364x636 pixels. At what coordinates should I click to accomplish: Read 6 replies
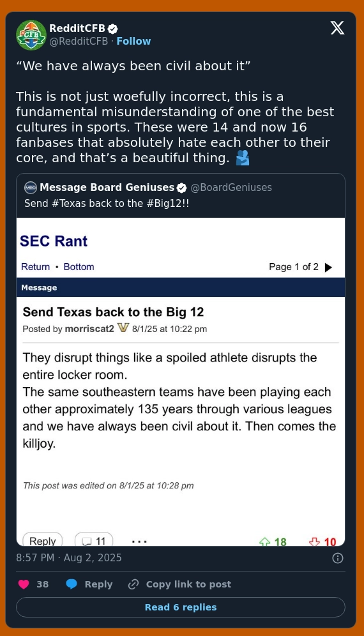(181, 607)
